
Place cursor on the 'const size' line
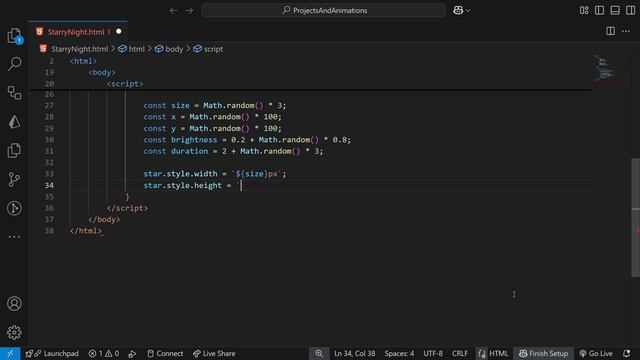(x=215, y=105)
